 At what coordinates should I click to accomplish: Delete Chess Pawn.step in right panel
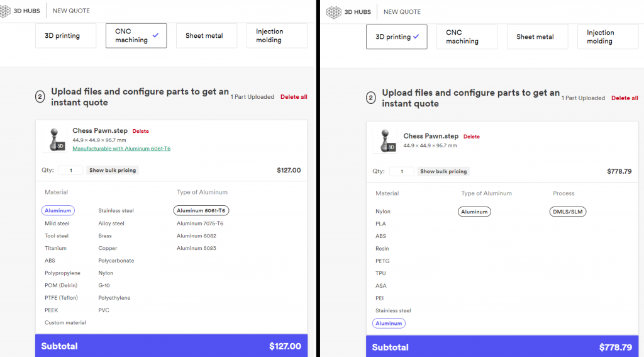(472, 137)
